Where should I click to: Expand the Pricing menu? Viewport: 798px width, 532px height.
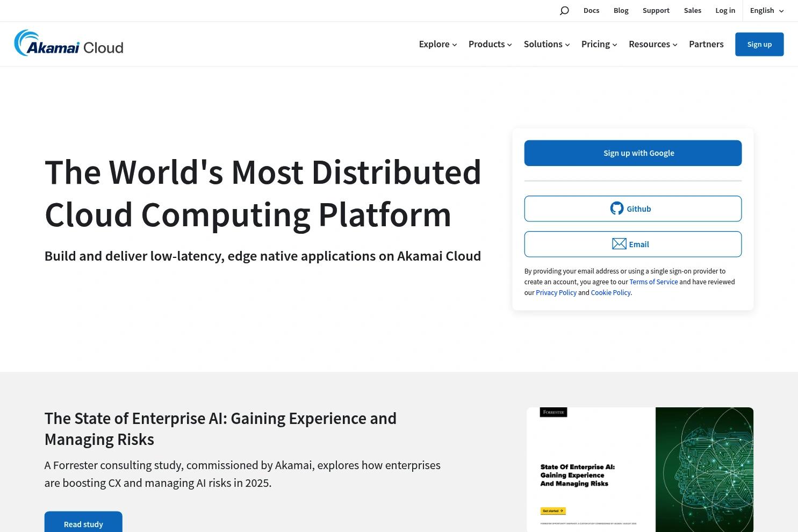point(599,44)
